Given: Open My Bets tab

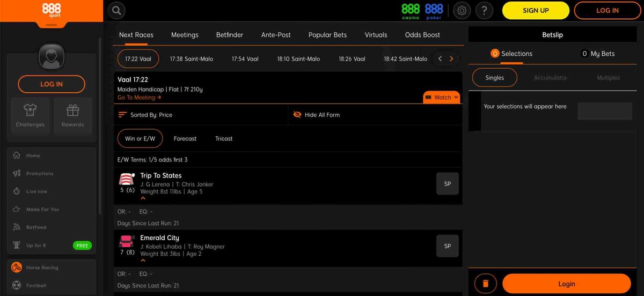Looking at the screenshot, I should (x=598, y=54).
